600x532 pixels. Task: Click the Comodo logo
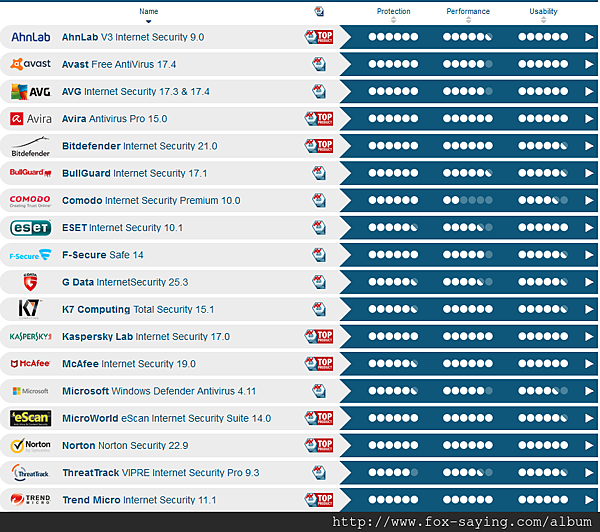tap(31, 201)
